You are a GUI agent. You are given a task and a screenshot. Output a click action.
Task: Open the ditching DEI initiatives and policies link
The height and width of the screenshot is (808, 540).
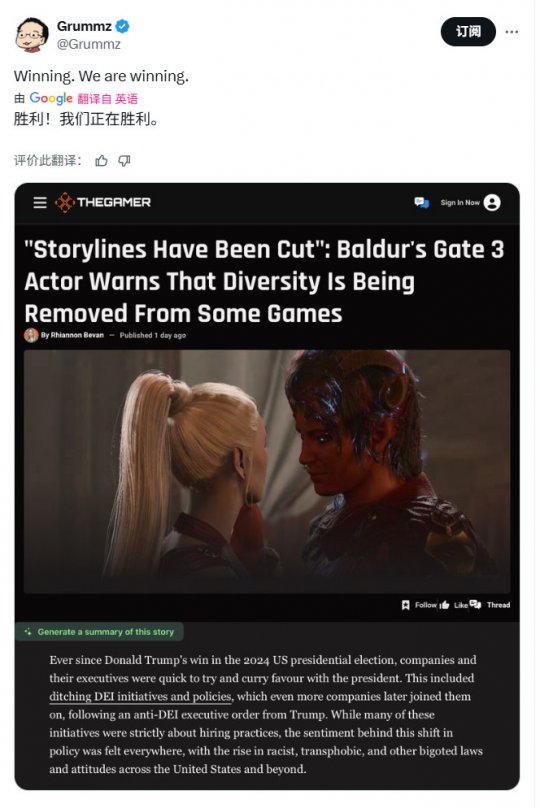point(141,697)
